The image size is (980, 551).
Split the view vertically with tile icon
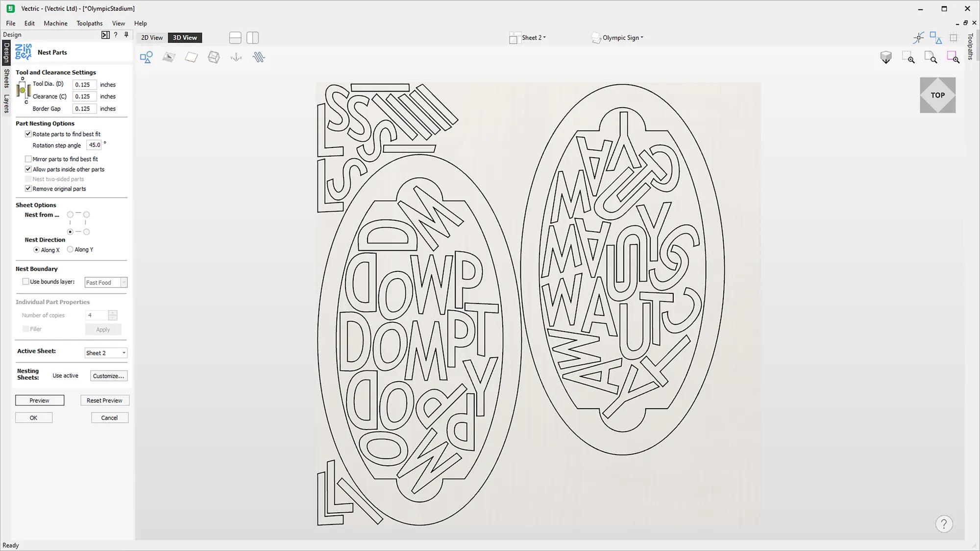tap(252, 38)
